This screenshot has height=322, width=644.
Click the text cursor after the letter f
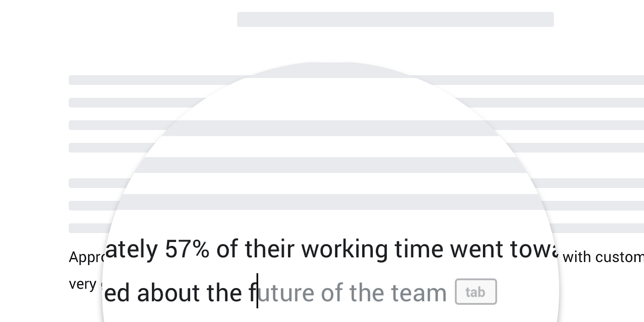pyautogui.click(x=257, y=291)
